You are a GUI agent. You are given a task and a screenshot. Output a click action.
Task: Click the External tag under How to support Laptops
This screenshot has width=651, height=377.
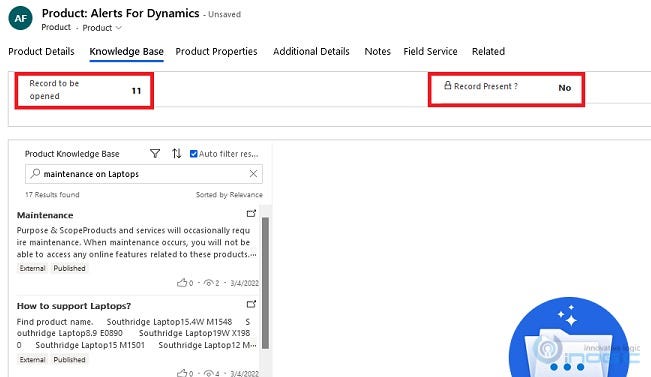click(x=32, y=360)
